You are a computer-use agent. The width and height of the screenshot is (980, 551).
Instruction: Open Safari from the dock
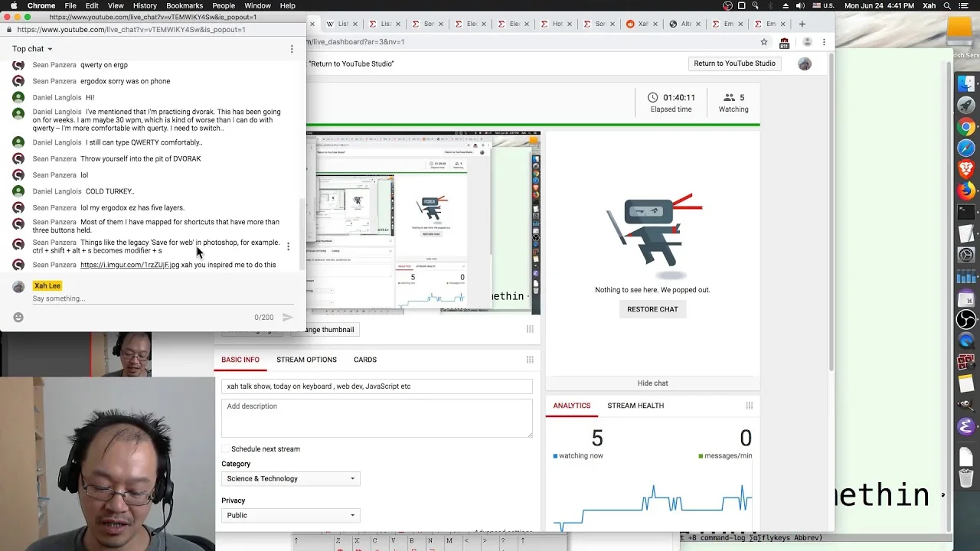pos(966,148)
